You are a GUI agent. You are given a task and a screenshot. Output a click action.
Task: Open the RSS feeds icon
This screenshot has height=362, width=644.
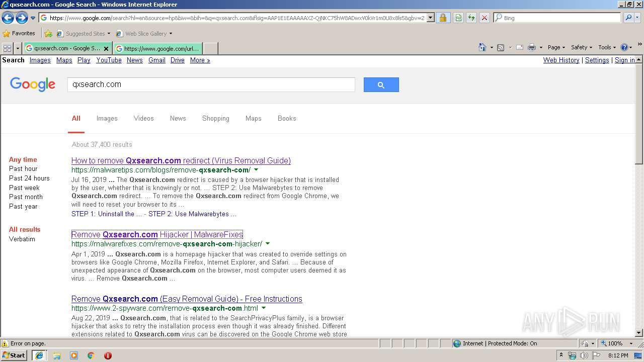point(501,47)
